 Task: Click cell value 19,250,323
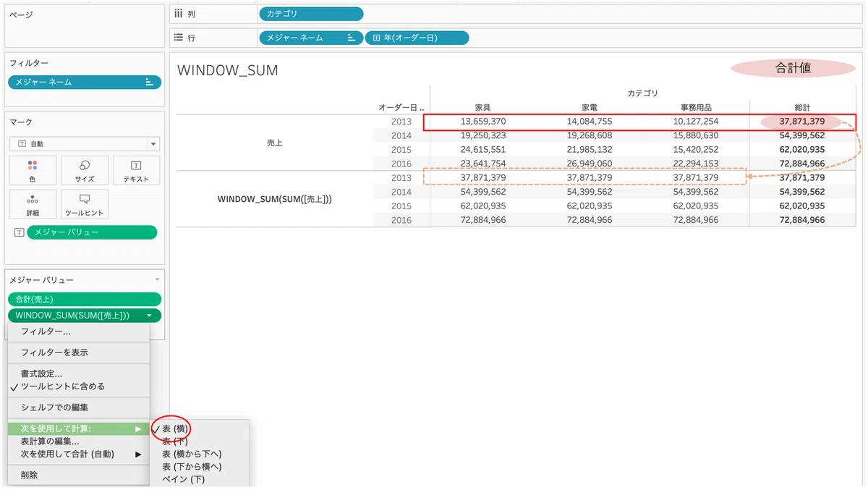pyautogui.click(x=482, y=135)
